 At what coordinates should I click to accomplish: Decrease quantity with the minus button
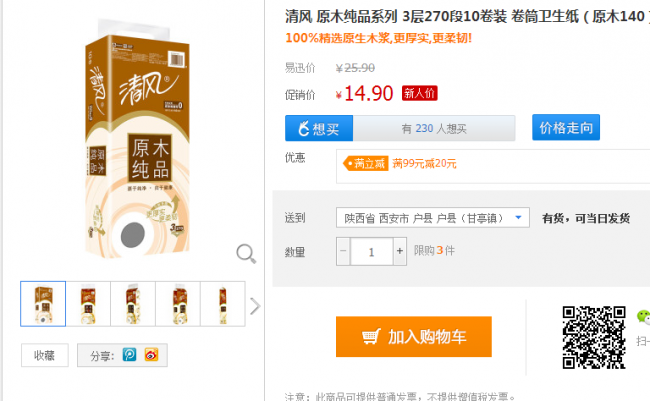pyautogui.click(x=343, y=251)
